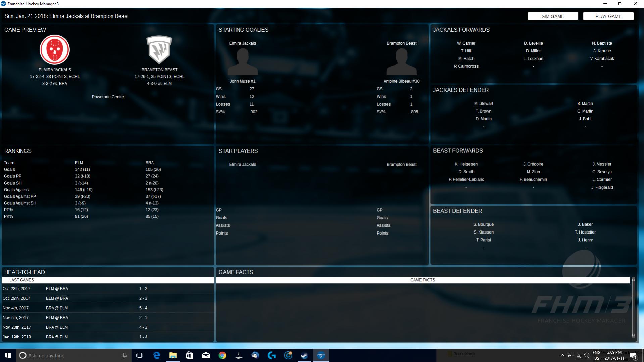Screen dimensions: 644x362
Task: Click Jackals forward P. Cairncross
Action: tap(466, 66)
